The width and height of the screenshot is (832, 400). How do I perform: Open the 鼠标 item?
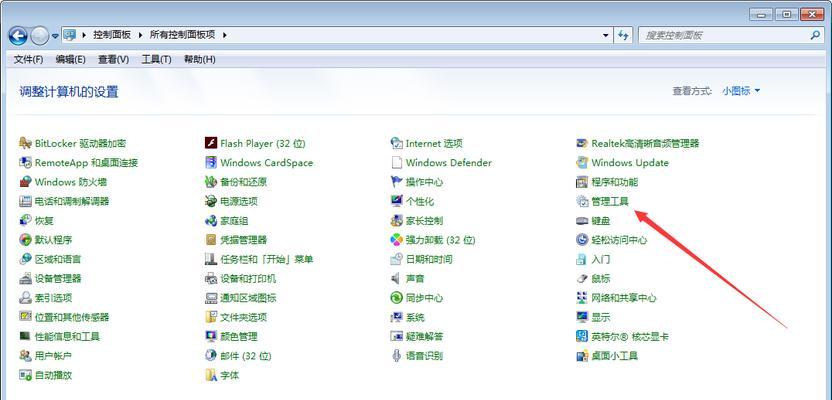point(593,279)
